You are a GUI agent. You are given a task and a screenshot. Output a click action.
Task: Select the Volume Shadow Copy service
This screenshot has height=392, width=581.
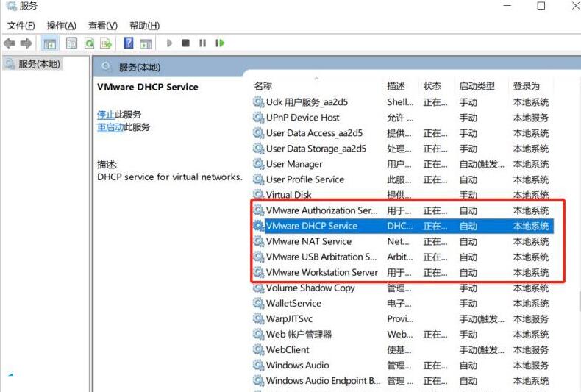coord(403,288)
